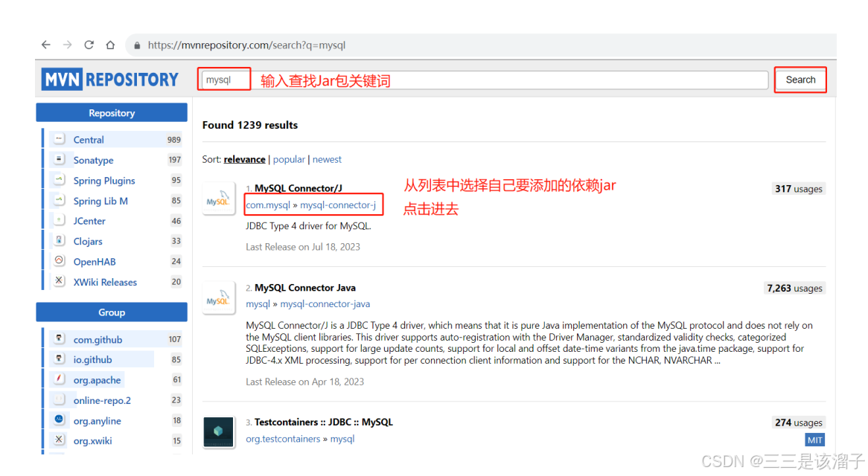
Task: Click the Search button
Action: tap(800, 80)
